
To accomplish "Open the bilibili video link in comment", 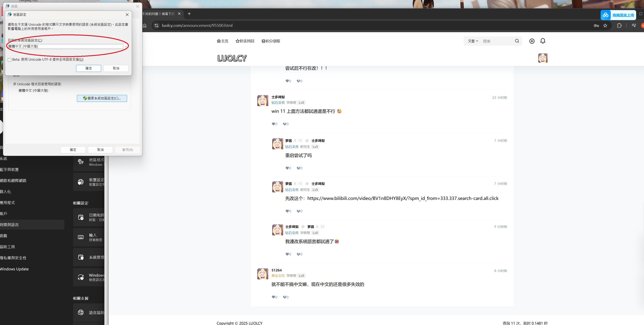I will pyautogui.click(x=403, y=198).
